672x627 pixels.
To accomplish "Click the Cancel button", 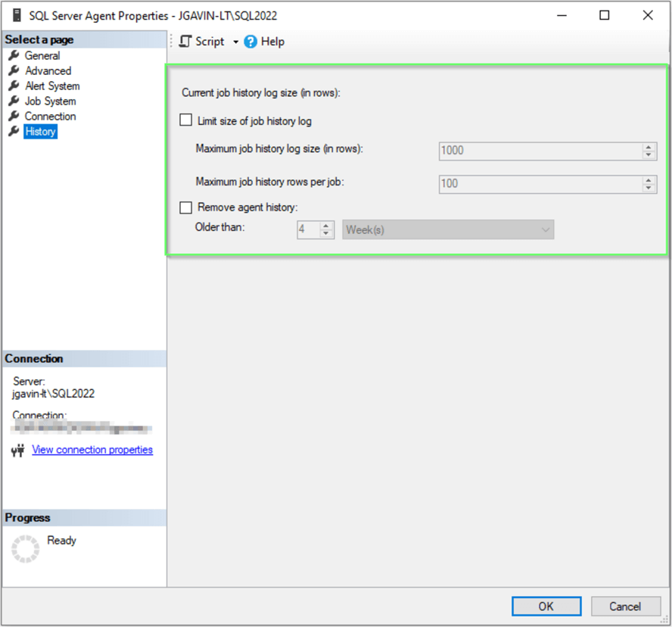I will pos(625,606).
